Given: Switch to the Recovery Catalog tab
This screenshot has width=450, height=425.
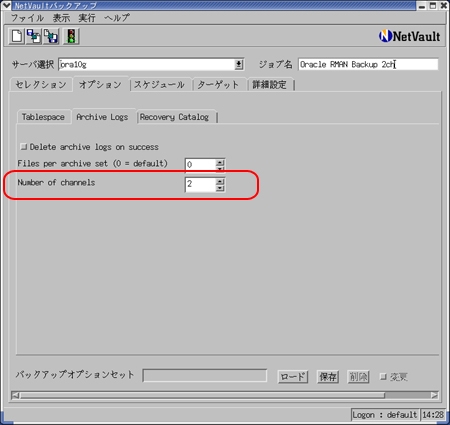Looking at the screenshot, I should 174,117.
